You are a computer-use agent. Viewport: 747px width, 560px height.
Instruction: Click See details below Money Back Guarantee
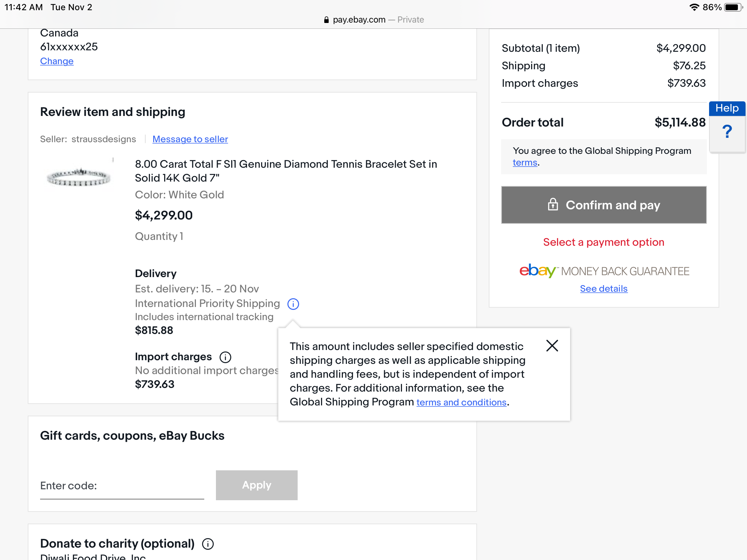tap(603, 288)
